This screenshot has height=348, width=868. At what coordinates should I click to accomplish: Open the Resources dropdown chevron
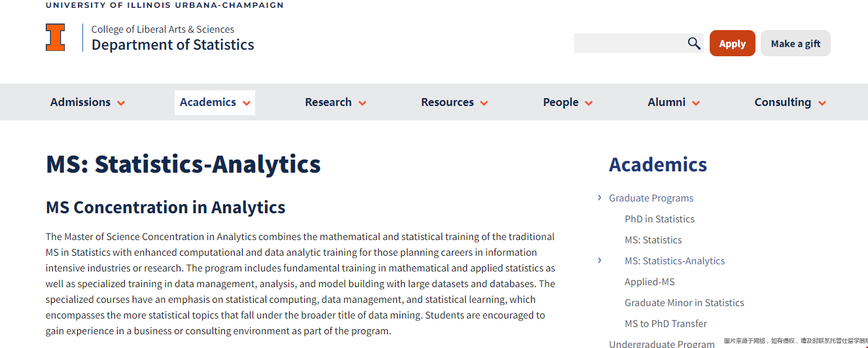coord(484,103)
